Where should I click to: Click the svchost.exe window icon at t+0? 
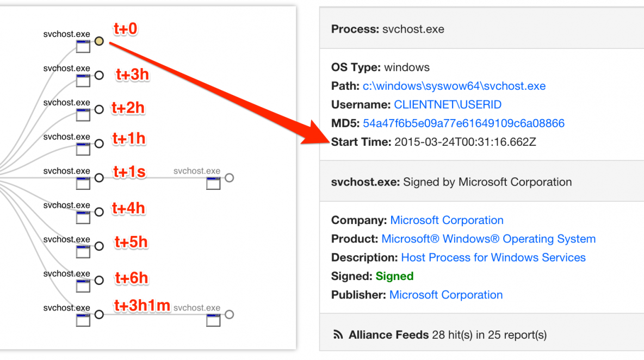click(83, 47)
